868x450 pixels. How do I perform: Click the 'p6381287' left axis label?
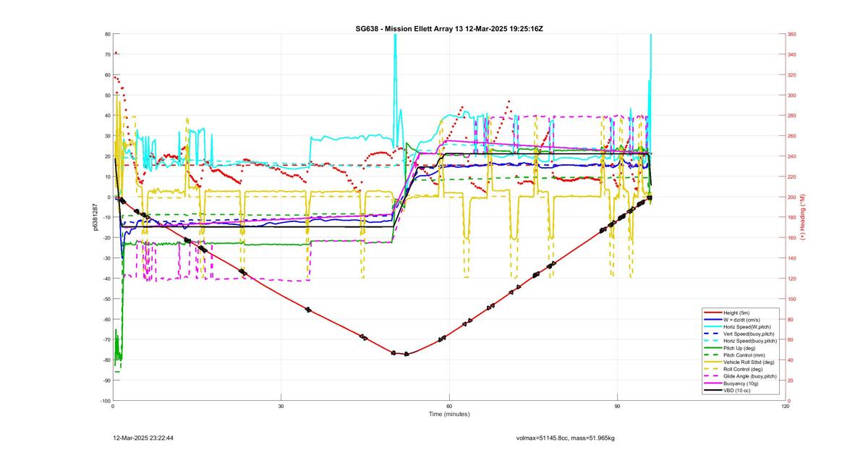[95, 217]
